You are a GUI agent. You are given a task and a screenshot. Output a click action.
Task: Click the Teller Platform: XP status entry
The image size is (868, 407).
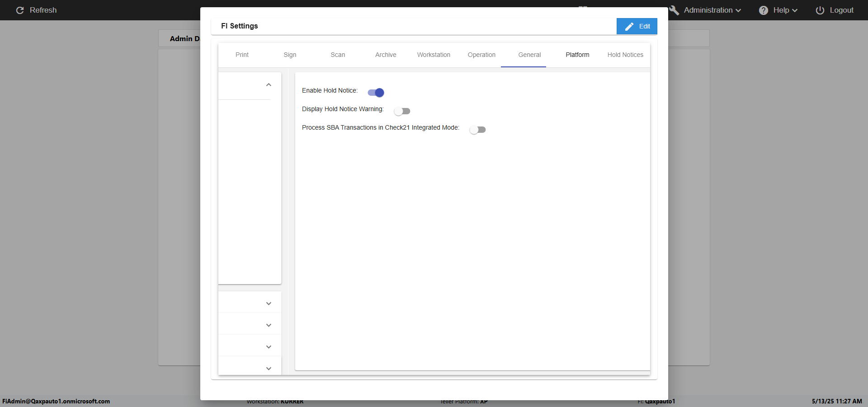click(464, 402)
